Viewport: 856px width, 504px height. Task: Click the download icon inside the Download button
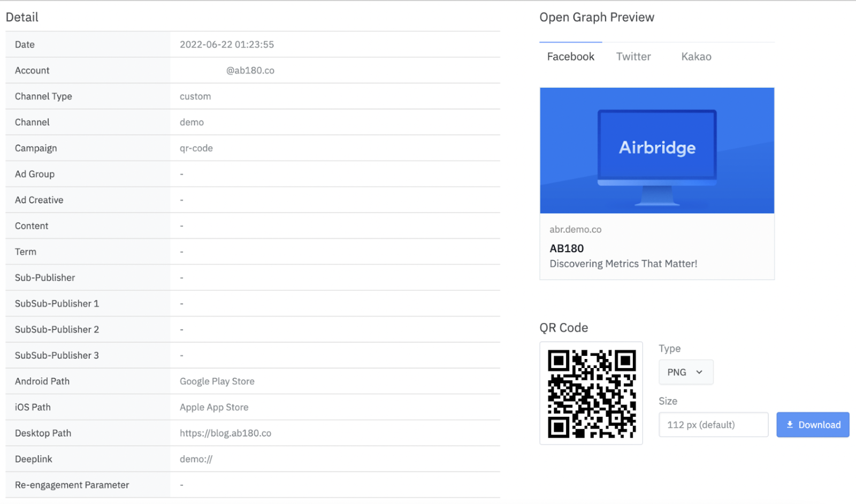coord(790,424)
